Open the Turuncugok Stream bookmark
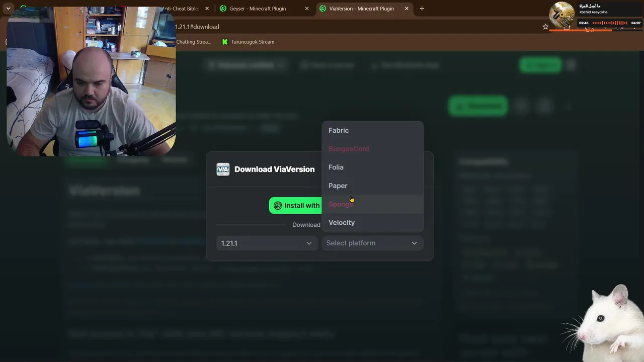 pyautogui.click(x=248, y=42)
